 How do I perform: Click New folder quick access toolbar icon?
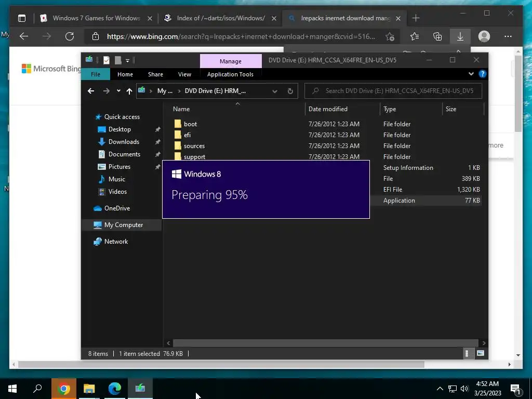118,60
